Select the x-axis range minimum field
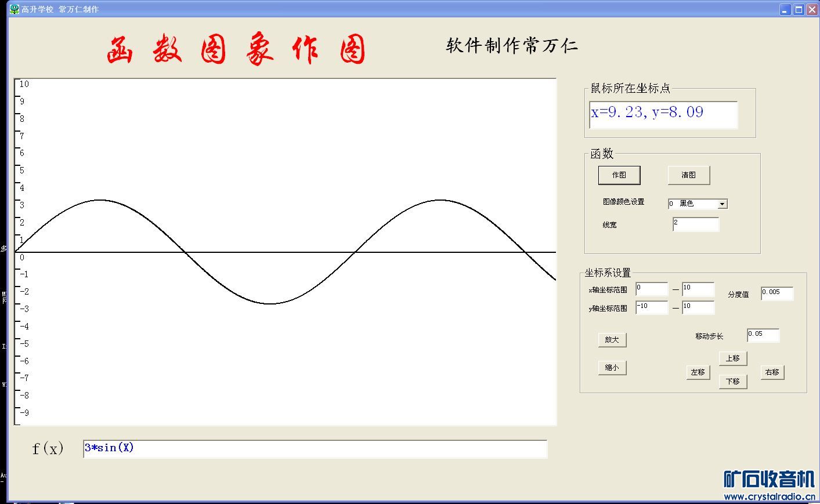The height and width of the screenshot is (504, 820). [x=652, y=289]
